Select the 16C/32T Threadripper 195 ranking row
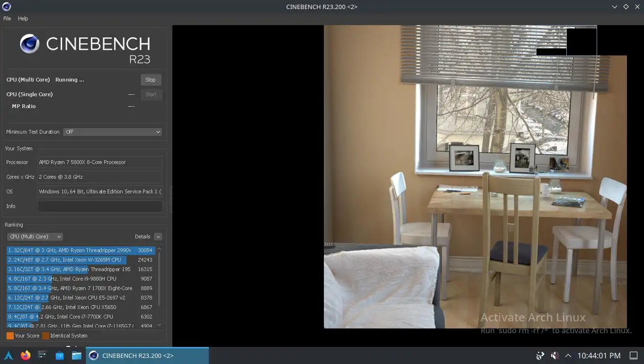 (80, 269)
